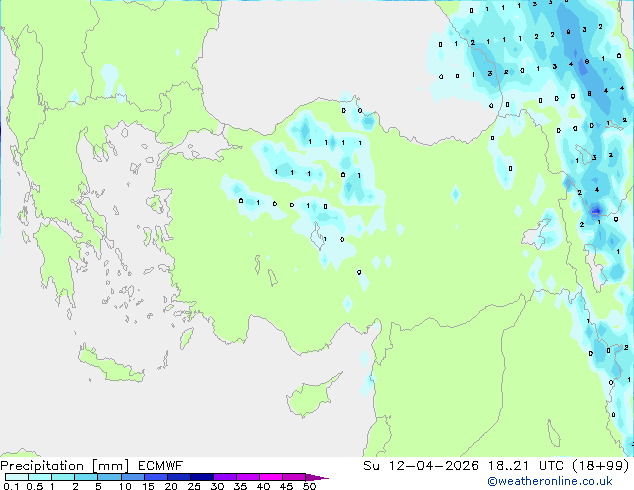
Task: Click the '50' legend scale label
Action: point(309,486)
